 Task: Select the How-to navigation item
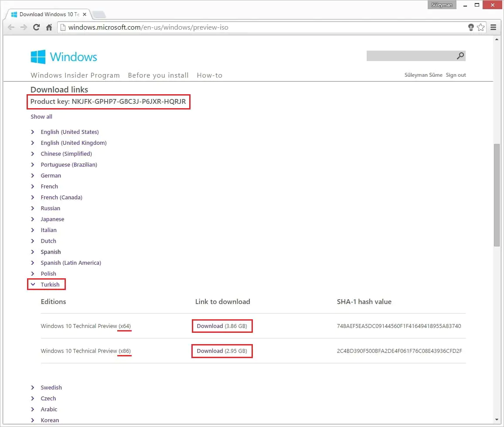pos(210,75)
